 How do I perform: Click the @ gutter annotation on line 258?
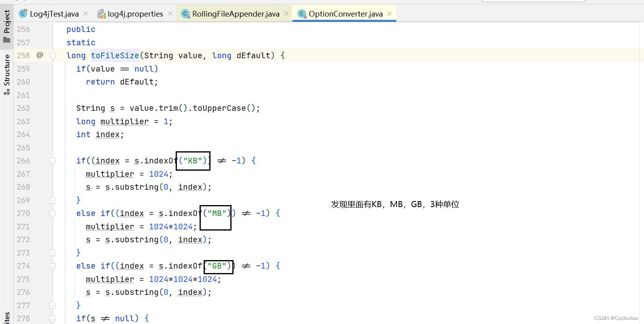coord(40,55)
